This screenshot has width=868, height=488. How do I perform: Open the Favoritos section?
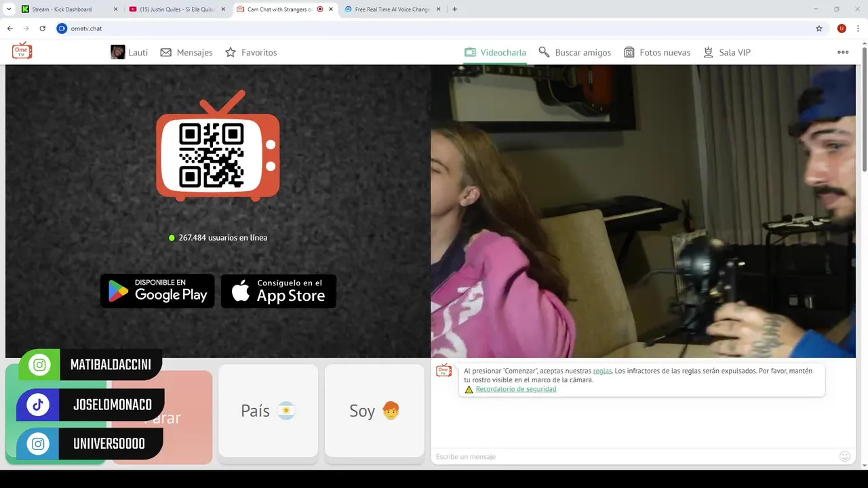[x=251, y=52]
